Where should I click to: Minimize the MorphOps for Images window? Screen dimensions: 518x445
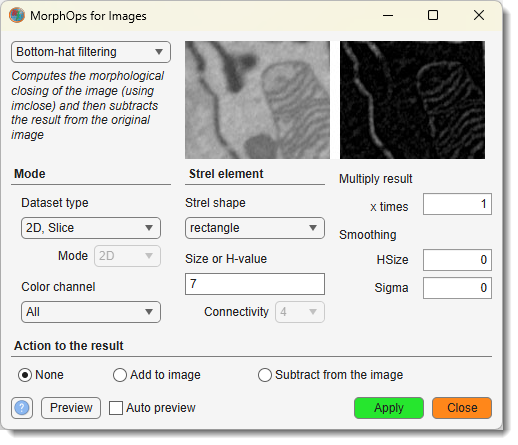[x=388, y=15]
